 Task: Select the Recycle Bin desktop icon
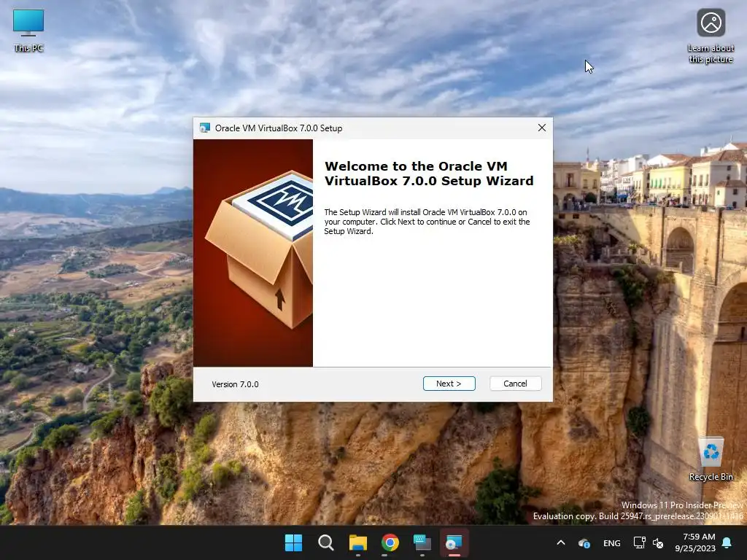[x=711, y=459]
